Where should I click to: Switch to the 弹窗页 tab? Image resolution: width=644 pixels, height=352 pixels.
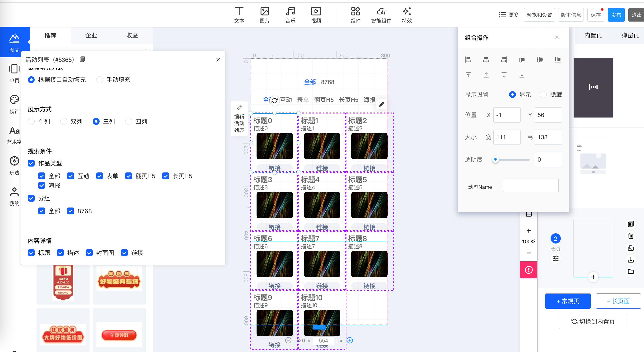click(x=630, y=36)
